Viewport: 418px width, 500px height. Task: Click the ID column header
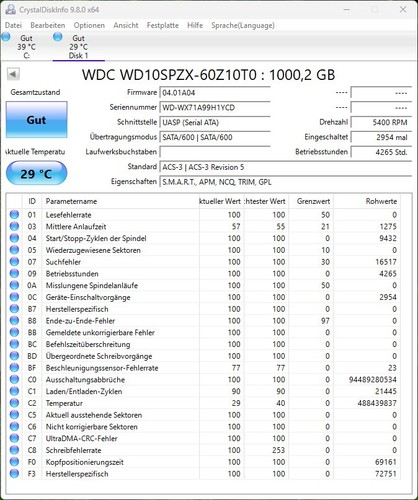pyautogui.click(x=32, y=201)
